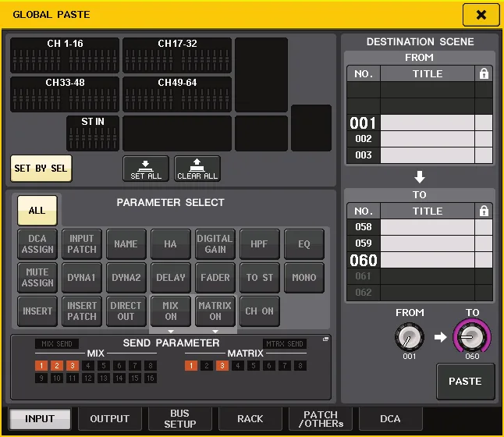Click the MTRX SEND button

[285, 344]
